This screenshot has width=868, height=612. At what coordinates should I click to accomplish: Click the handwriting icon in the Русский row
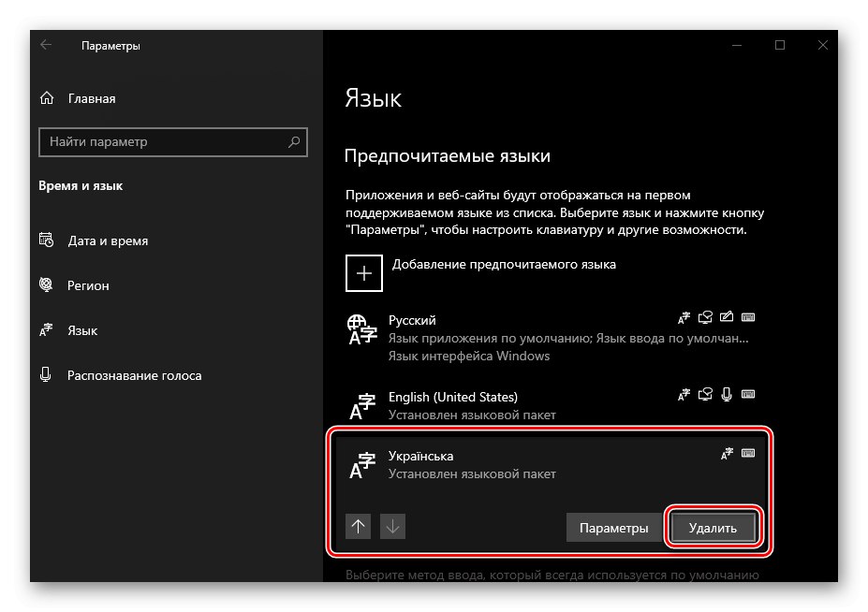tap(727, 319)
